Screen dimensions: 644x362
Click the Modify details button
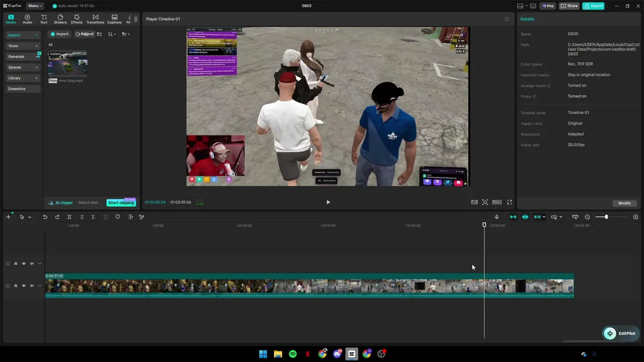click(624, 203)
